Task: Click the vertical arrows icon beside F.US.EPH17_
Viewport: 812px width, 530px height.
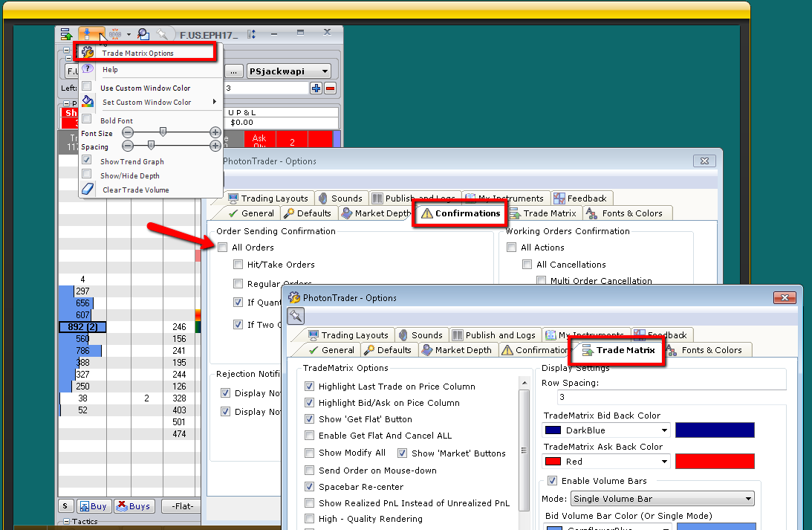Action: [252, 34]
